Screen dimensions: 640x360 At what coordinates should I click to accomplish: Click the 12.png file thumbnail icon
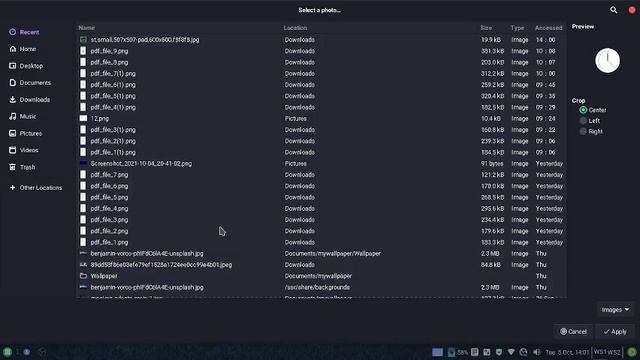(x=83, y=118)
